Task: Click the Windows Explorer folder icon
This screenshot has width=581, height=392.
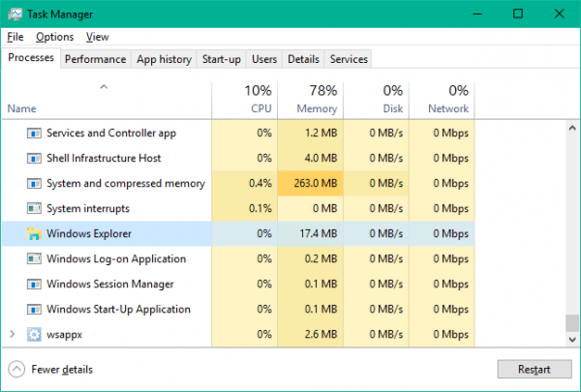Action: click(34, 233)
